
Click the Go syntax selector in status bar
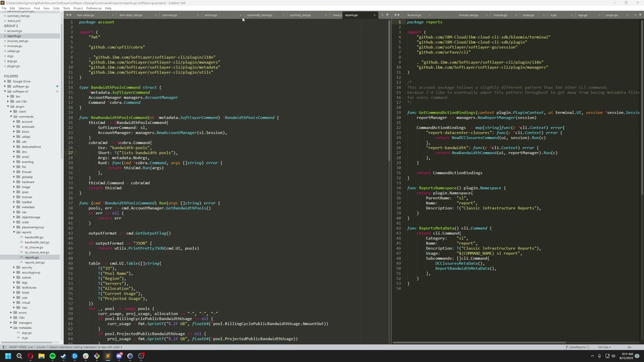tap(629, 347)
